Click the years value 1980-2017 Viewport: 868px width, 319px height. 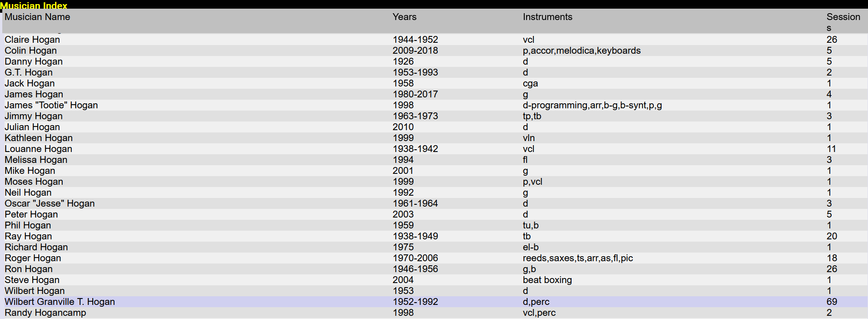point(415,94)
